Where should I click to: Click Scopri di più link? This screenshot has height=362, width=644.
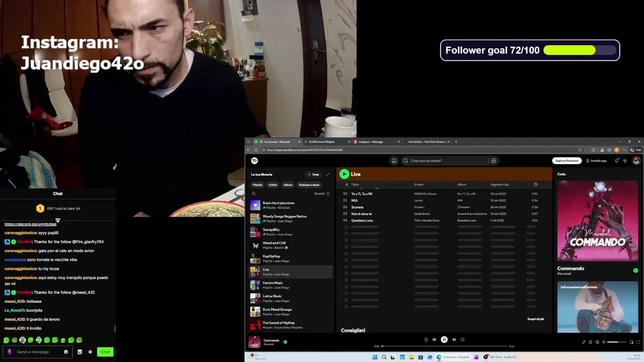536,319
